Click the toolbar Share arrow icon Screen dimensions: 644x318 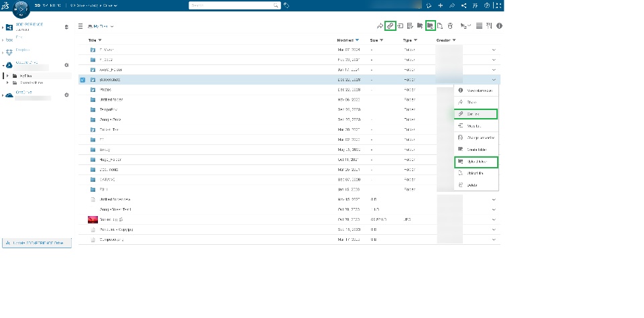380,26
